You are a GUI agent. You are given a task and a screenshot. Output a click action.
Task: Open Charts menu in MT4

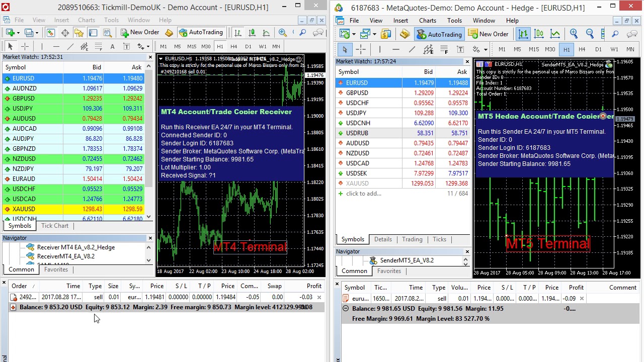86,20
